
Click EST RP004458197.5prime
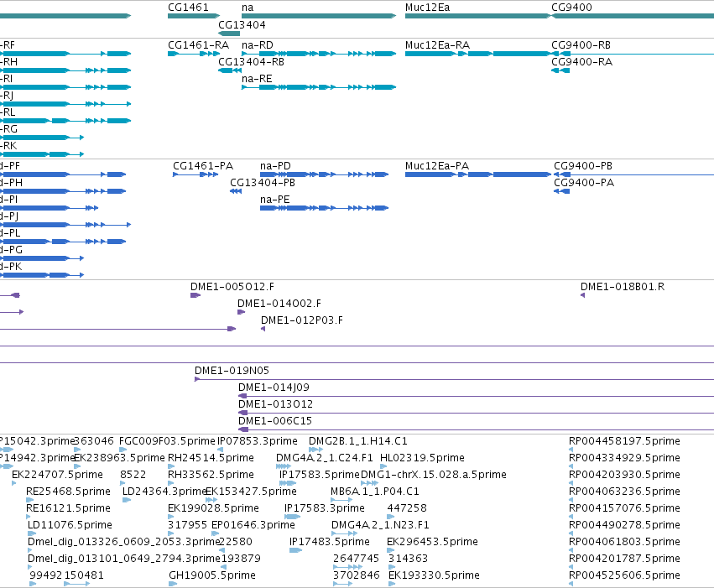click(x=624, y=441)
